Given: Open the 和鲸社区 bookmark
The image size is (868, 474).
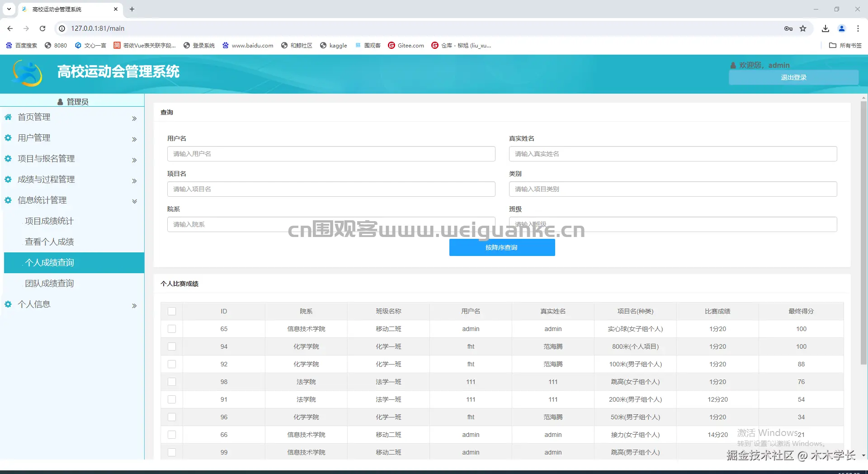Looking at the screenshot, I should pyautogui.click(x=297, y=45).
